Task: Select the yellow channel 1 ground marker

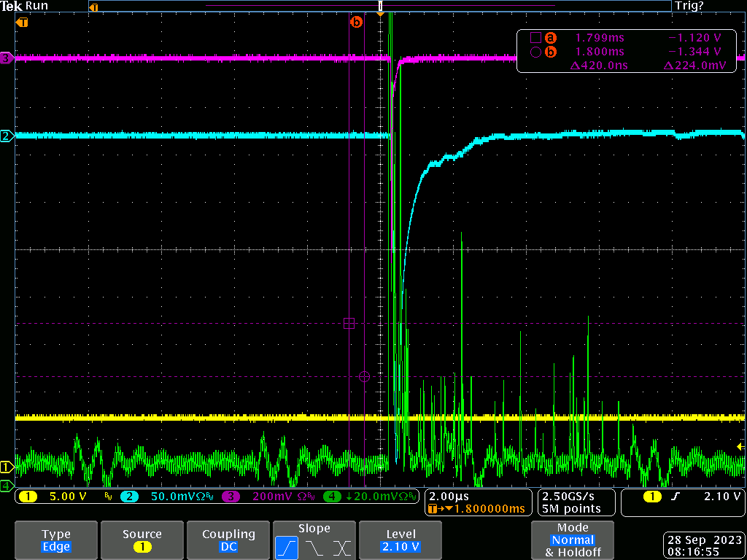Action: tap(7, 467)
